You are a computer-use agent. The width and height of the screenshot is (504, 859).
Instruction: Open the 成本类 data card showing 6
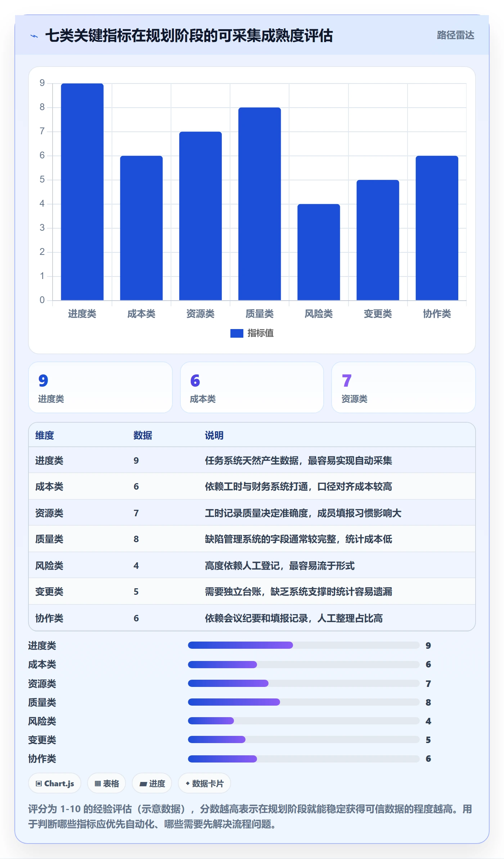(x=252, y=387)
